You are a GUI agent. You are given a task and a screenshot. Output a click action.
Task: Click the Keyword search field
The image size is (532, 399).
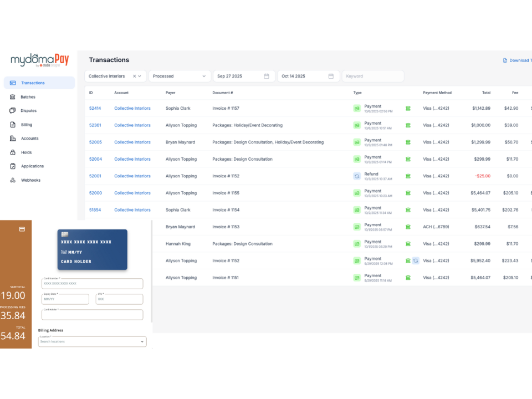(x=372, y=76)
